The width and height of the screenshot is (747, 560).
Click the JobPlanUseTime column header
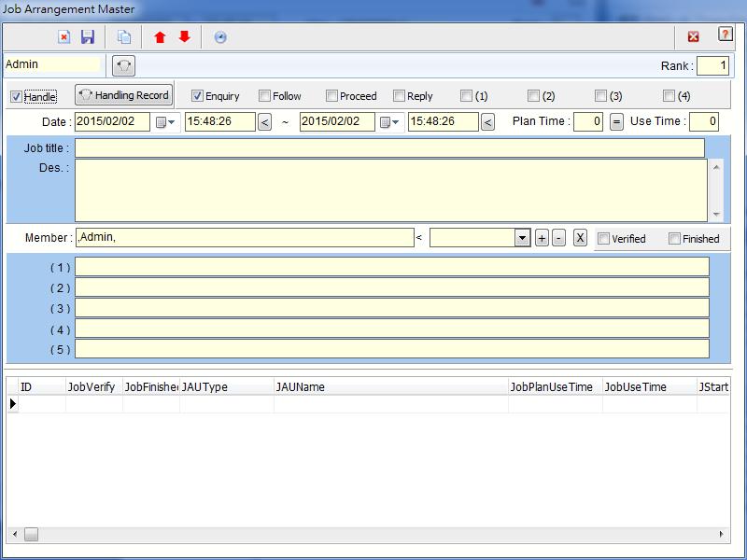[556, 386]
